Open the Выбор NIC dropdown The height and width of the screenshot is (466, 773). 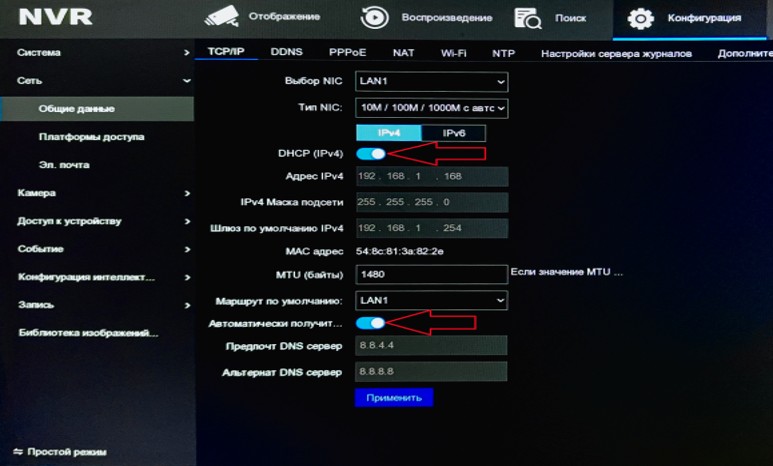click(431, 81)
